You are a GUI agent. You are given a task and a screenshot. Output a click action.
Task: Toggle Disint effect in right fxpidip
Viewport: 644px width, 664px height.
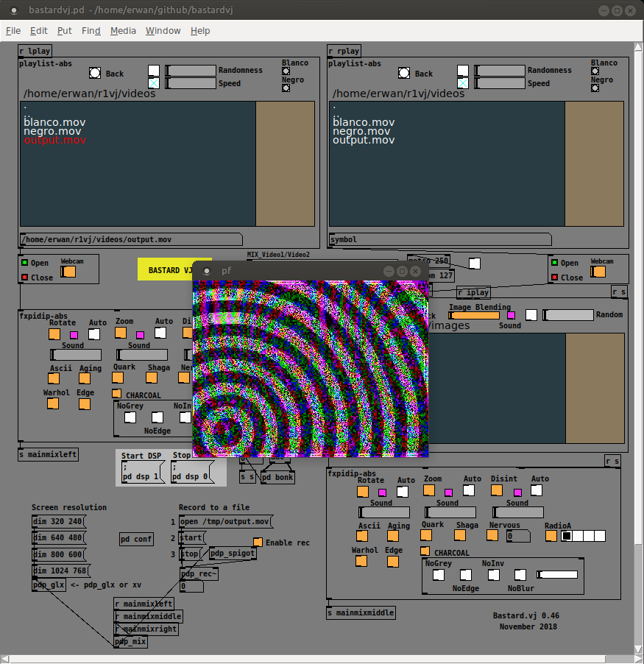497,490
